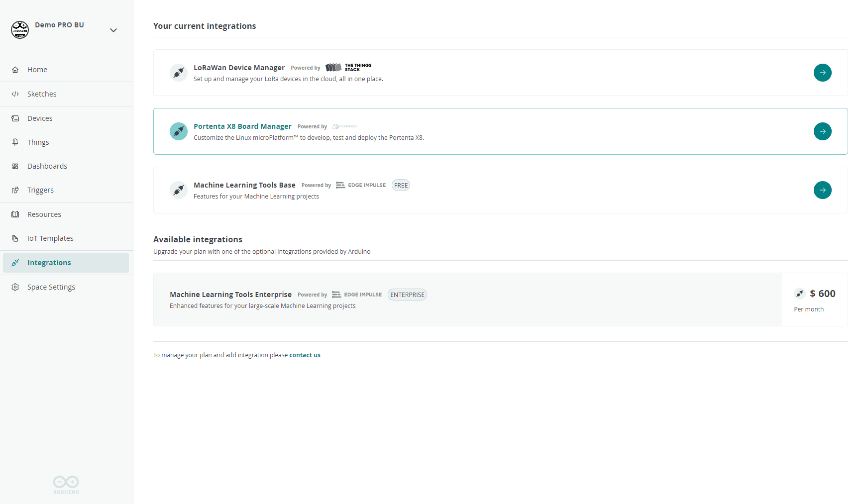Click the Dashboards grid icon

click(x=15, y=166)
